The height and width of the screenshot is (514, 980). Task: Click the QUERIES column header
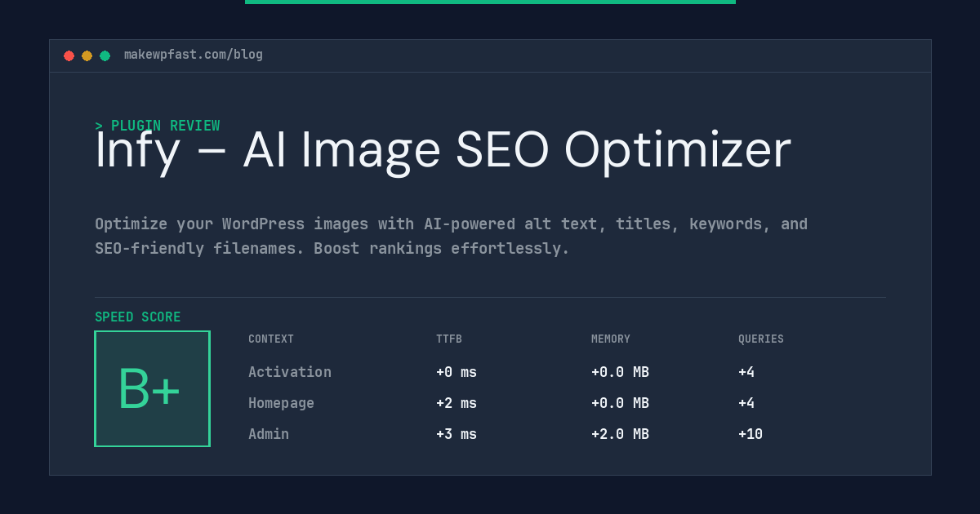[761, 339]
